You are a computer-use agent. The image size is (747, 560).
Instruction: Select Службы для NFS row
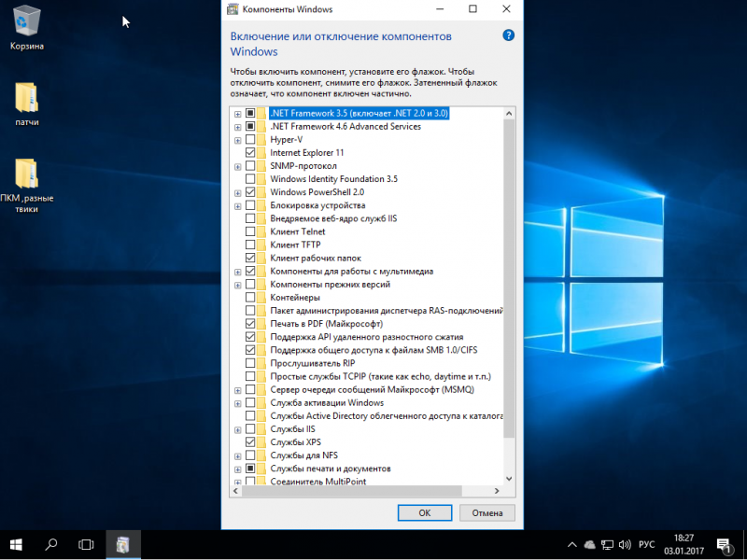[x=304, y=455]
